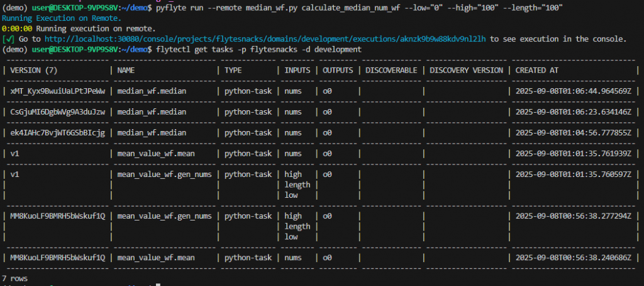
Task: Select version ek4IAHc7BvjWT6GSbBIcjg
Action: [57, 133]
